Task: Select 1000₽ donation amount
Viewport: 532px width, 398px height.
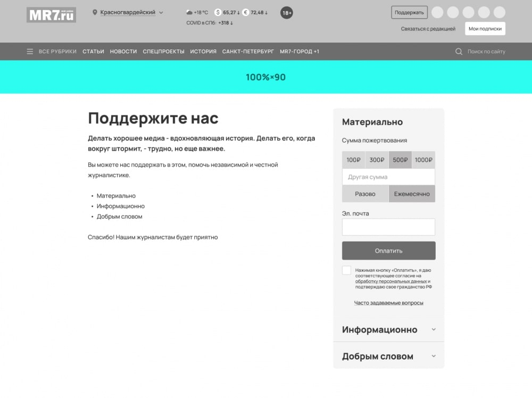Action: click(x=423, y=160)
